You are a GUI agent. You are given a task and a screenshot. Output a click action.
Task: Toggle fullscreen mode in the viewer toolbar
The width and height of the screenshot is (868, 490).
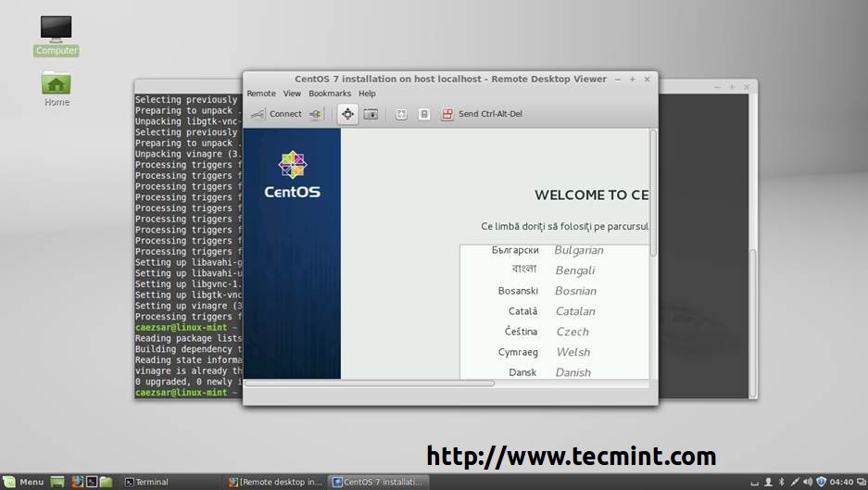click(347, 114)
